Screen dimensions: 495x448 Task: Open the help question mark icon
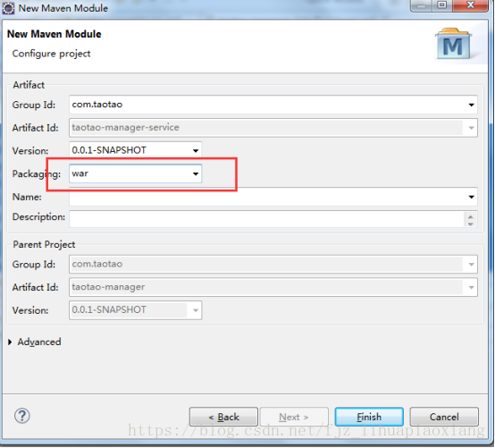point(22,416)
